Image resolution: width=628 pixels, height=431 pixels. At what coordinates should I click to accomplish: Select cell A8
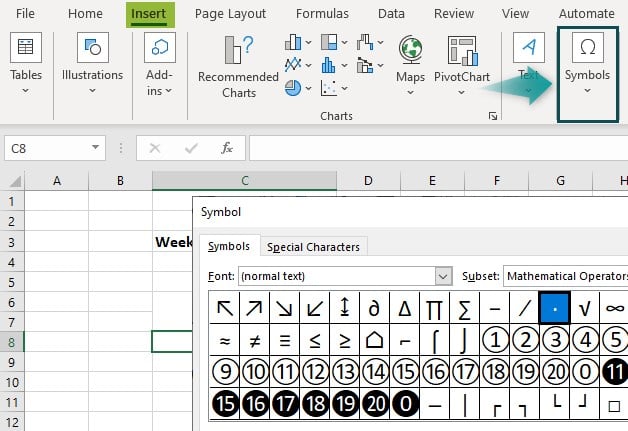pyautogui.click(x=56, y=342)
